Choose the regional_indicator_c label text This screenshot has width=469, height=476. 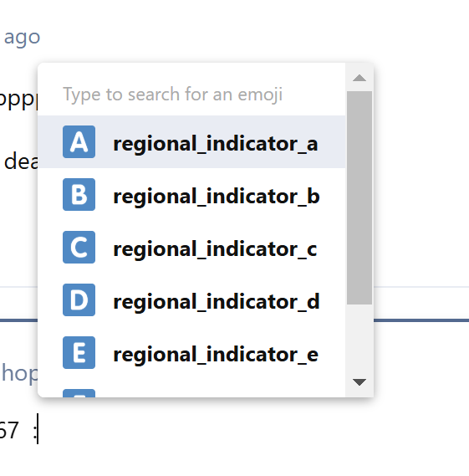[x=215, y=249]
